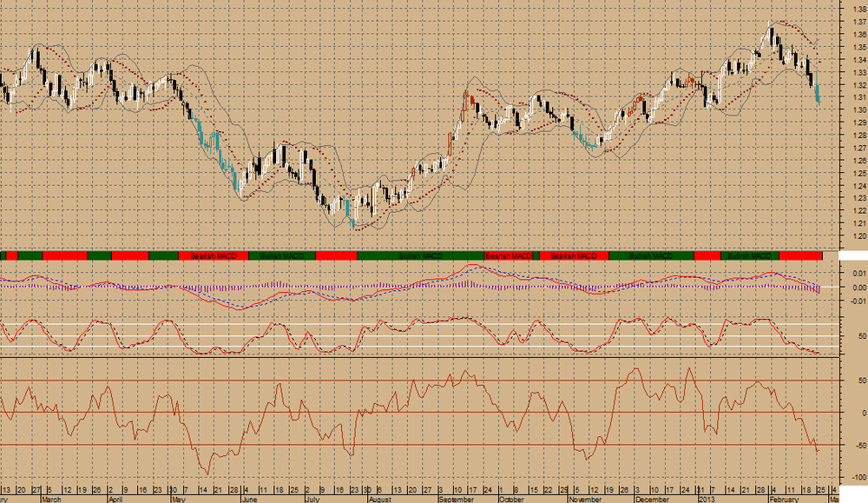Viewport: 868px width, 503px height.
Task: Select the long Bullish MACD segment spanning August
Action: pos(421,256)
